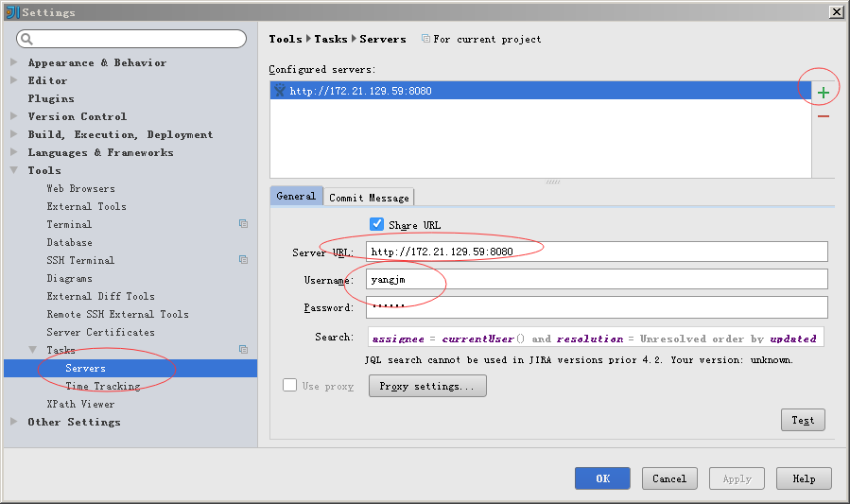Expand Version Control settings node
850x504 pixels.
[x=14, y=116]
